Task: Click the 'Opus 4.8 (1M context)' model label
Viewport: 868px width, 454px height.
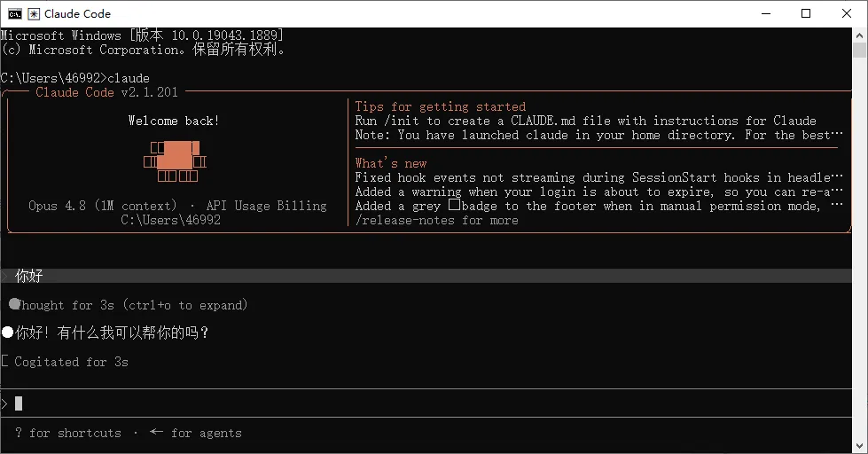Action: [x=103, y=206]
